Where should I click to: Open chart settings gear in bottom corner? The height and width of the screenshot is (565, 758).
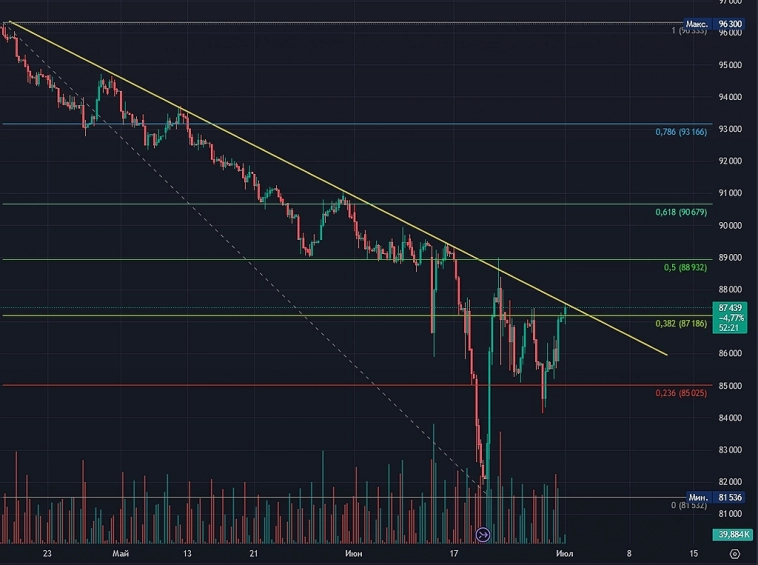735,552
